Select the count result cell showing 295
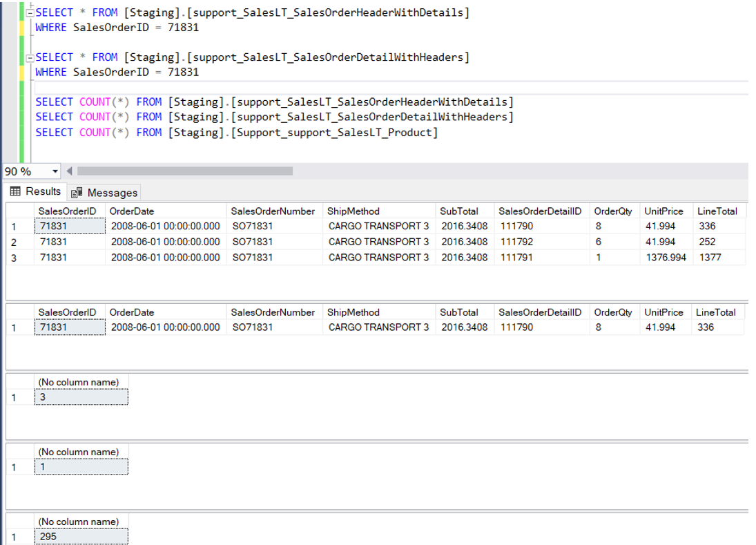The width and height of the screenshot is (756, 545). (x=79, y=537)
